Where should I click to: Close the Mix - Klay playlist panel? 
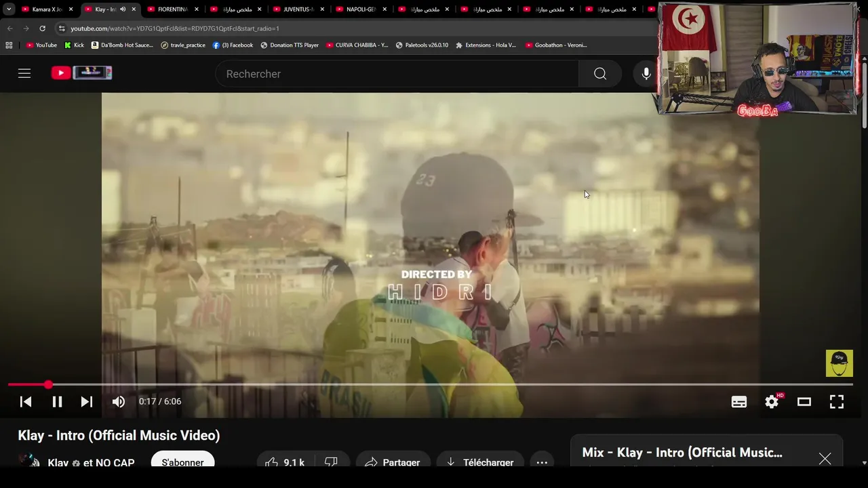click(x=825, y=459)
